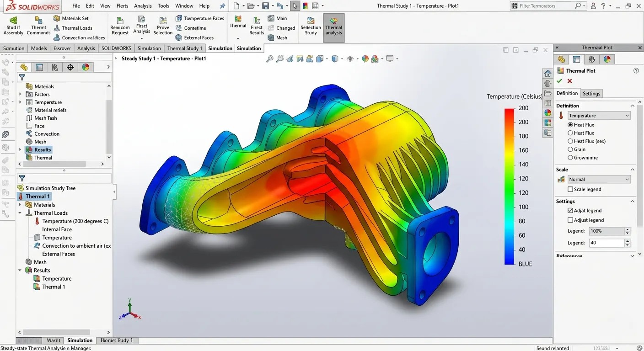644x351 pixels.
Task: Select Thermal 1 study in simulation tree
Action: 34,197
